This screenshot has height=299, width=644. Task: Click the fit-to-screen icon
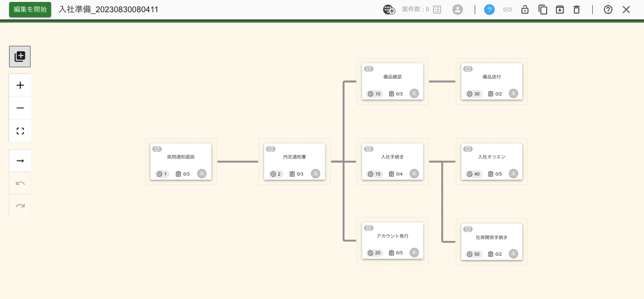[x=20, y=131]
